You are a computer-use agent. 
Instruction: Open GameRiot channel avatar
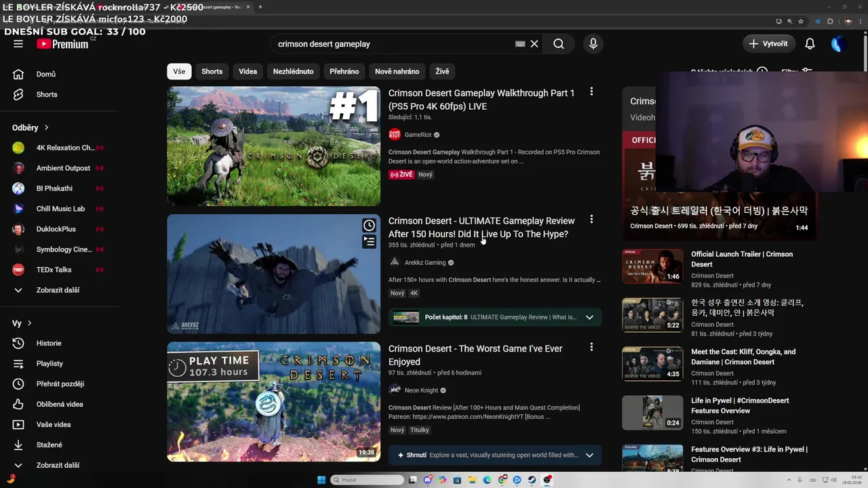tap(395, 135)
